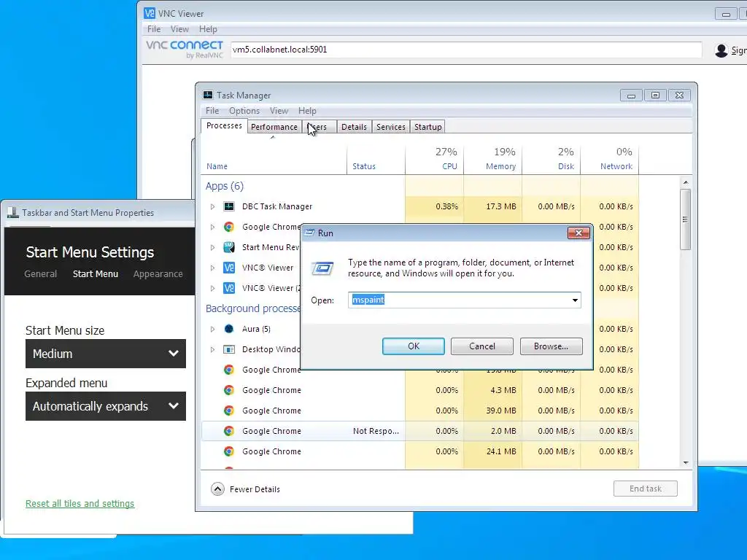Click Fewer Details label
This screenshot has height=560, width=747.
point(255,489)
